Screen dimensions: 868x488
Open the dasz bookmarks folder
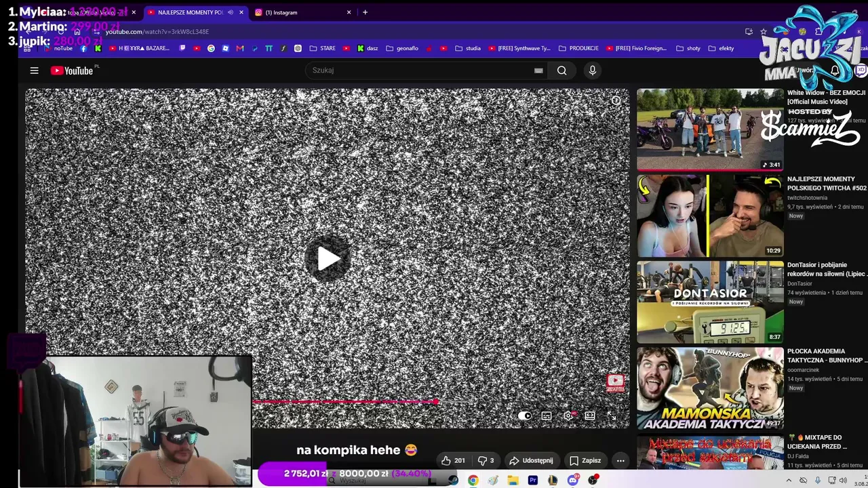click(368, 48)
